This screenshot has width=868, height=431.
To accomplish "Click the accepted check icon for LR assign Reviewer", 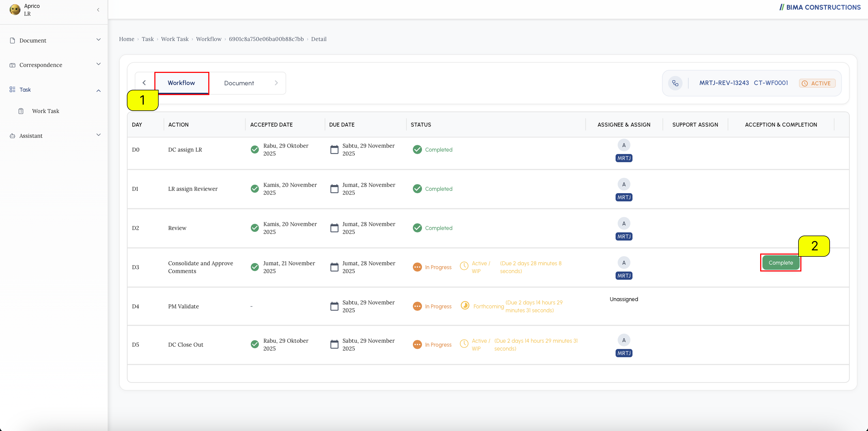I will point(255,189).
